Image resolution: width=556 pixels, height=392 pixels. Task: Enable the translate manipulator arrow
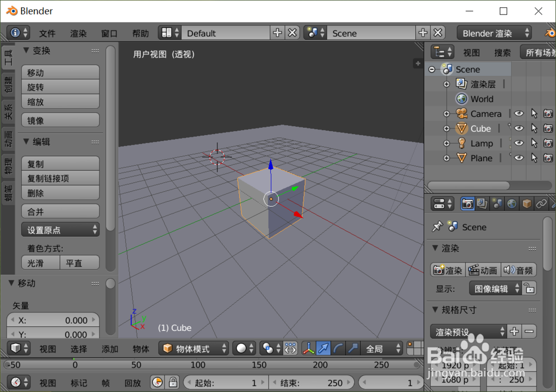click(x=324, y=349)
